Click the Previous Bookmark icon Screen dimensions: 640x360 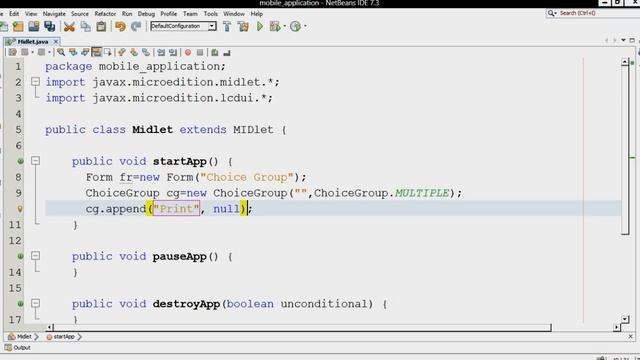pos(122,52)
